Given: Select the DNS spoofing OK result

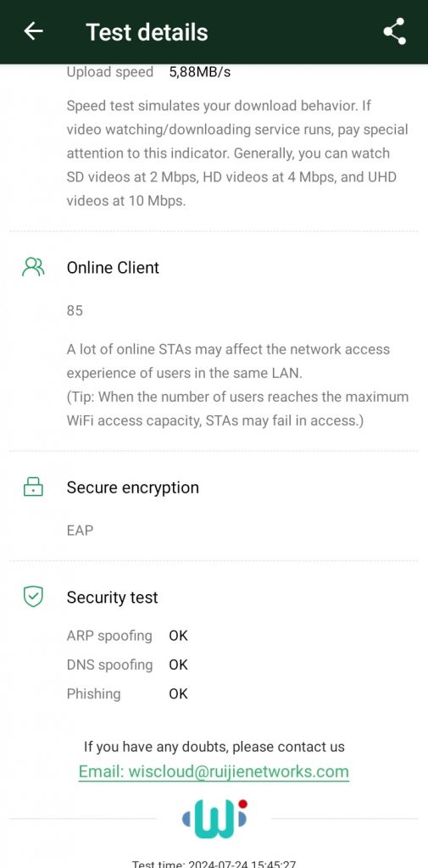Looking at the screenshot, I should tap(178, 665).
